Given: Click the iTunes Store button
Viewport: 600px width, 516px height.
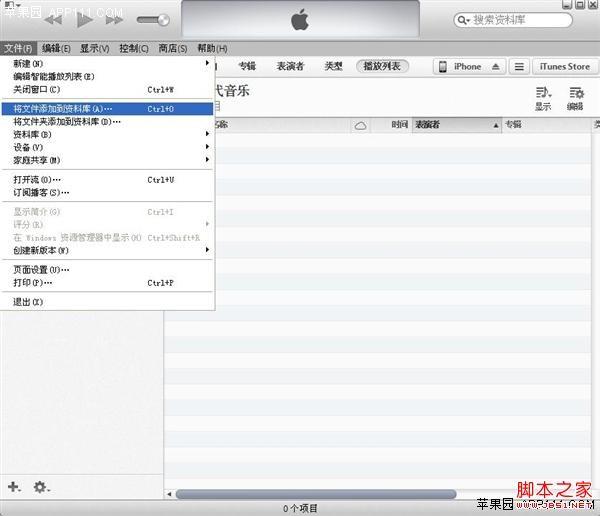Looking at the screenshot, I should click(565, 67).
